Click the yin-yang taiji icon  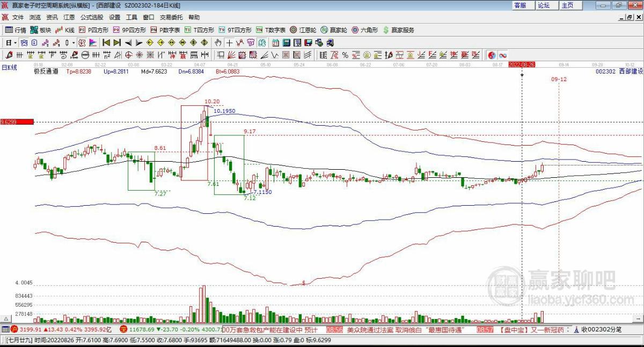[492, 55]
